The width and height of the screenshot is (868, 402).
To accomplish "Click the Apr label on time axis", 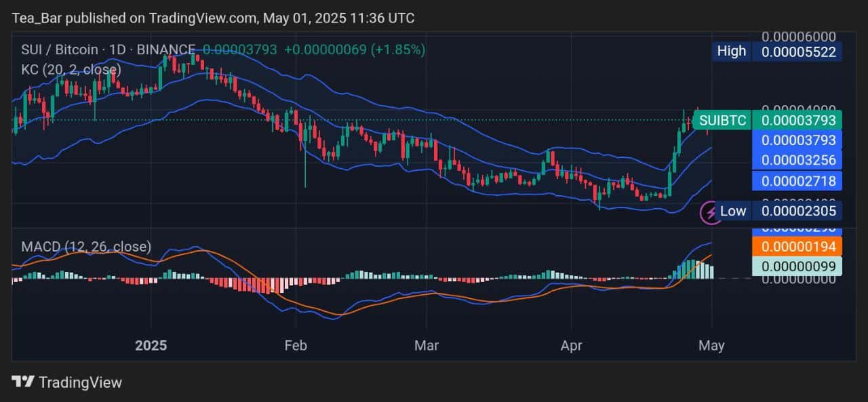I will coord(571,346).
